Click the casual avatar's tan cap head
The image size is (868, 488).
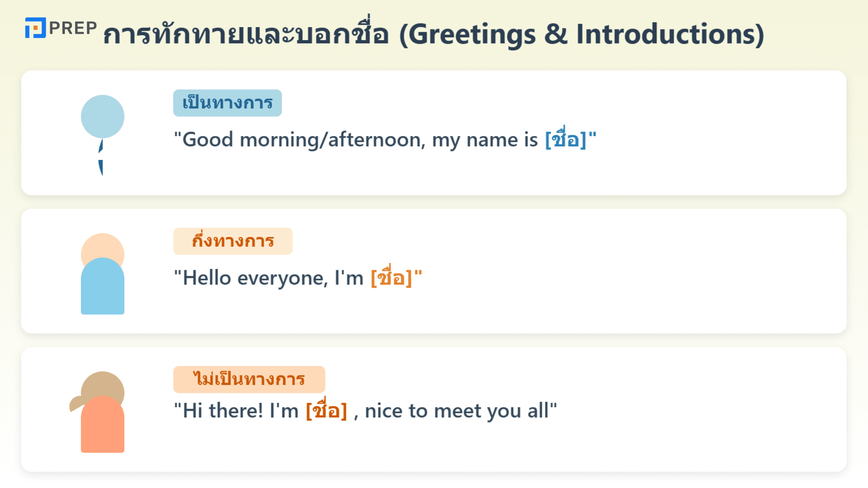tap(103, 385)
